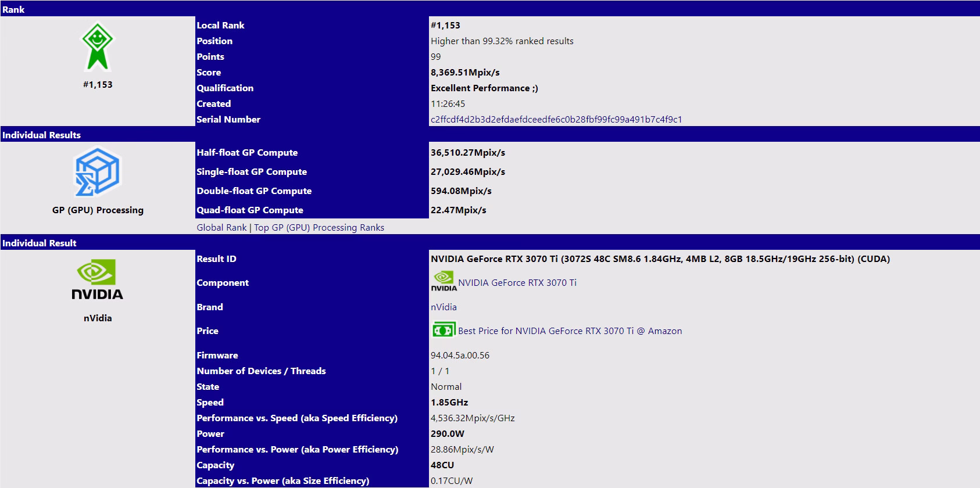The height and width of the screenshot is (488, 980).
Task: Click the Capacity value 48CU
Action: (442, 465)
